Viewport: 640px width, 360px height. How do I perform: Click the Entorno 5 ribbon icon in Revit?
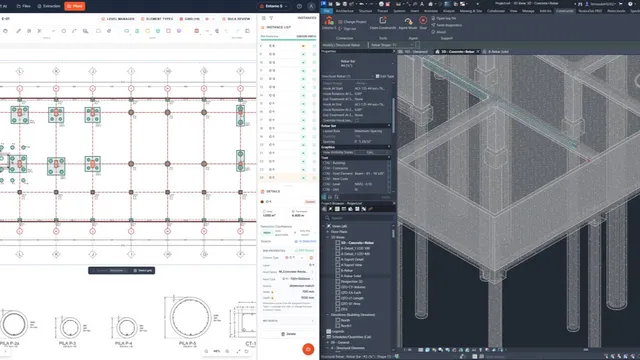329,23
